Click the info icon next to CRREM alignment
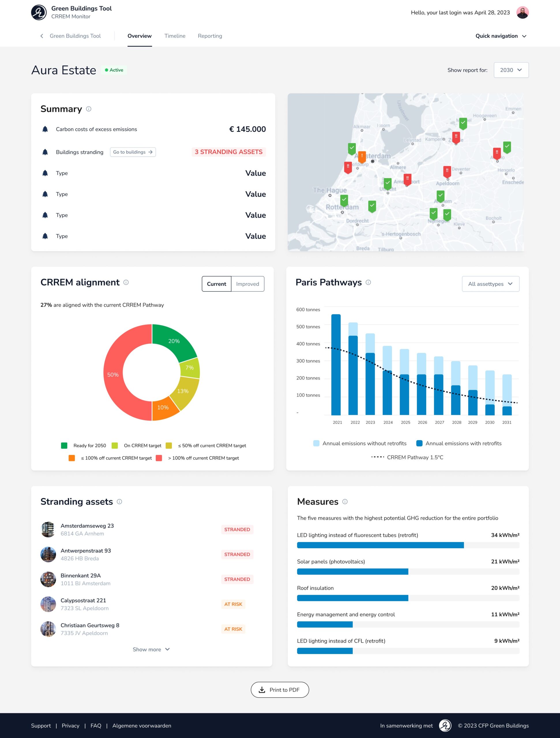This screenshot has height=738, width=560. 126,282
